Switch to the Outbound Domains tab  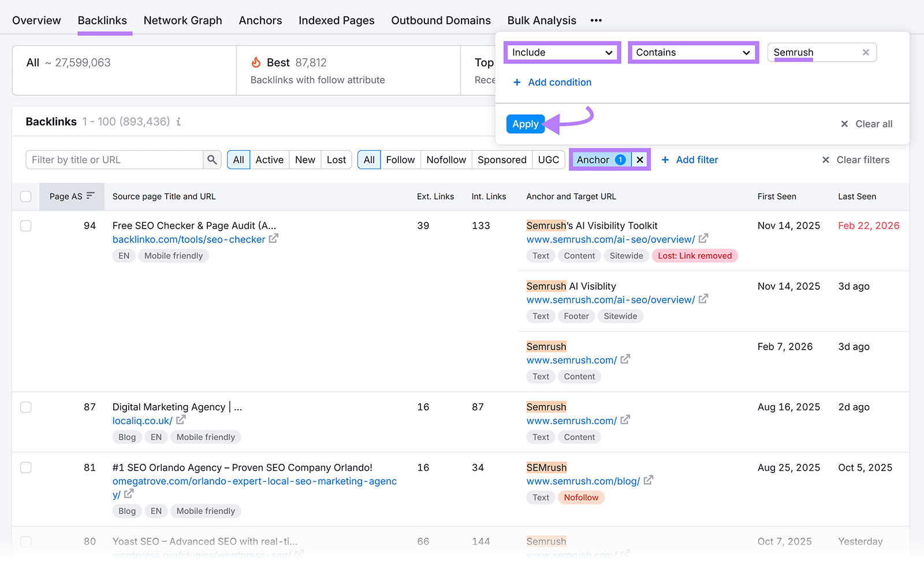point(441,20)
